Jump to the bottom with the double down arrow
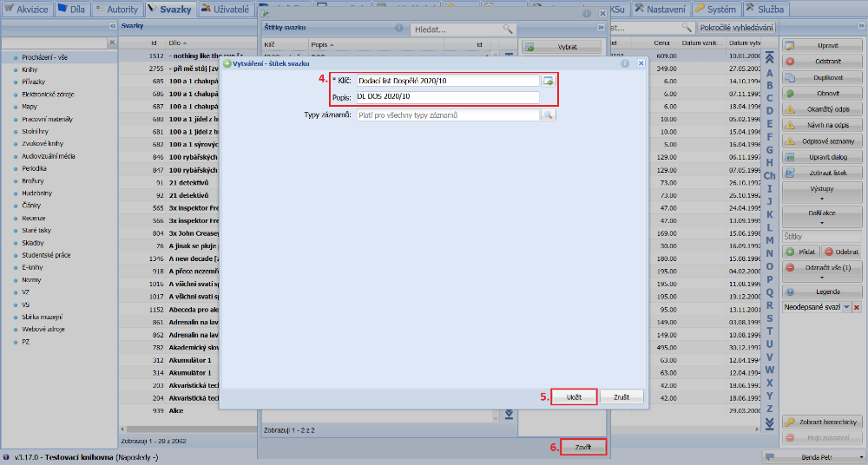The width and height of the screenshot is (868, 465). pos(768,423)
